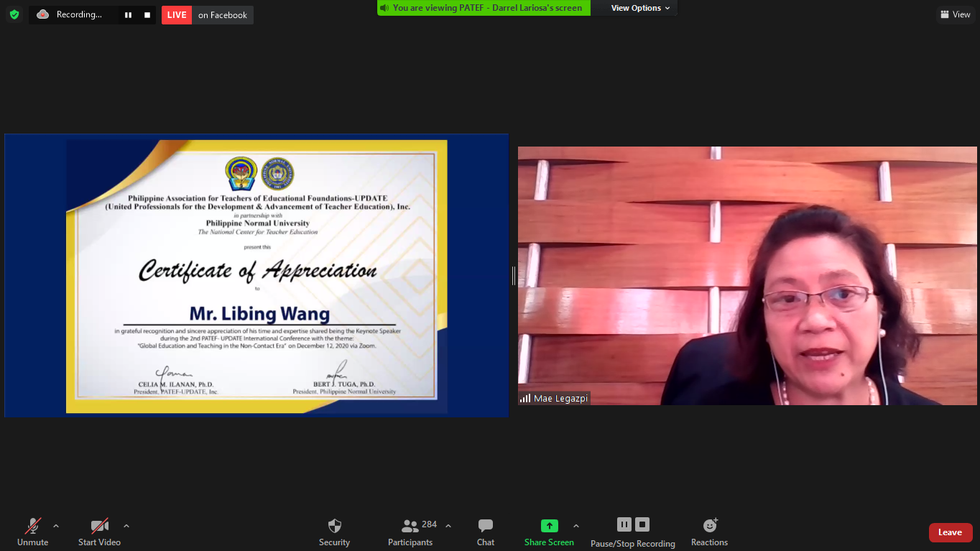Unmute the microphone
Image resolution: width=980 pixels, height=551 pixels.
33,532
